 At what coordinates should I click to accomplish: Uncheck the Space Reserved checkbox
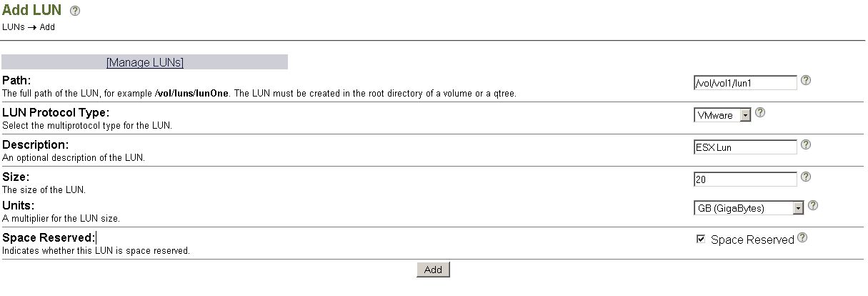coord(701,240)
